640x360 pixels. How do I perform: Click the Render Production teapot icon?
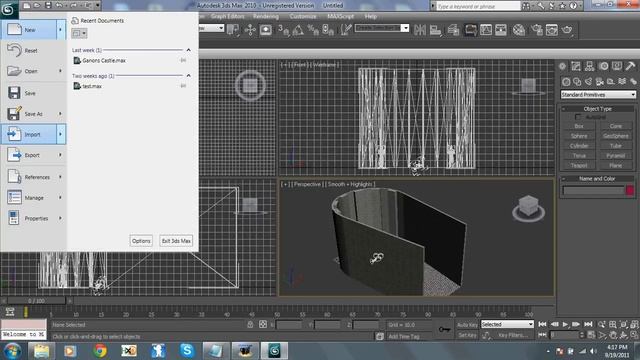567,30
